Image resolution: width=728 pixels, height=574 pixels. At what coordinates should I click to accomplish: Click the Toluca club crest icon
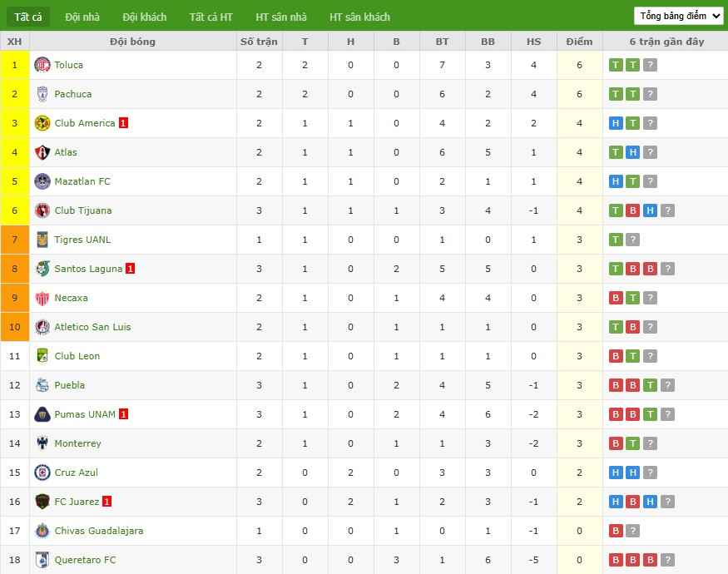(x=42, y=65)
